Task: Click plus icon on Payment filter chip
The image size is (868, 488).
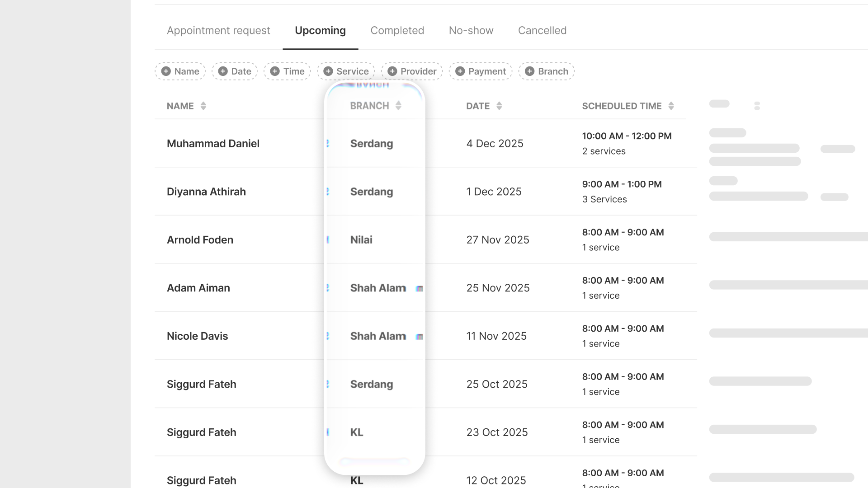Action: (460, 71)
